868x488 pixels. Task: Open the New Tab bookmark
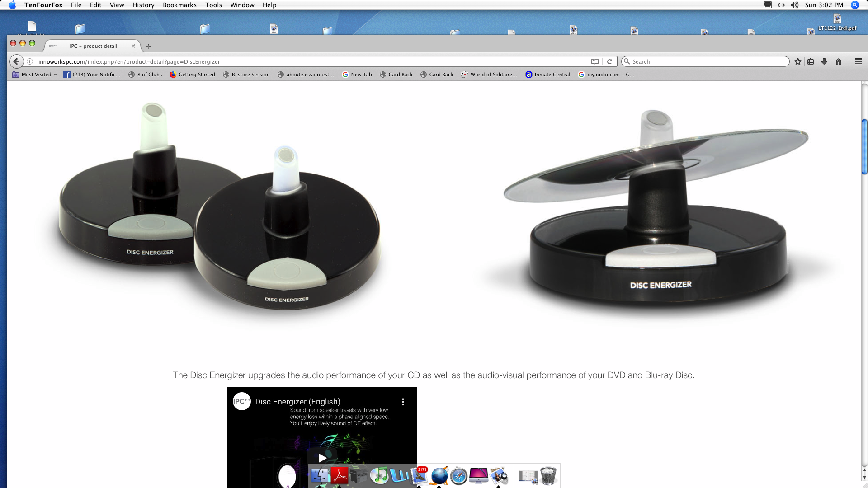pos(357,75)
